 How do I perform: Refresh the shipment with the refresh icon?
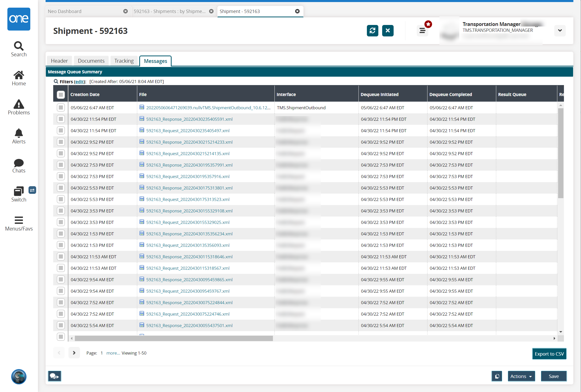click(372, 31)
